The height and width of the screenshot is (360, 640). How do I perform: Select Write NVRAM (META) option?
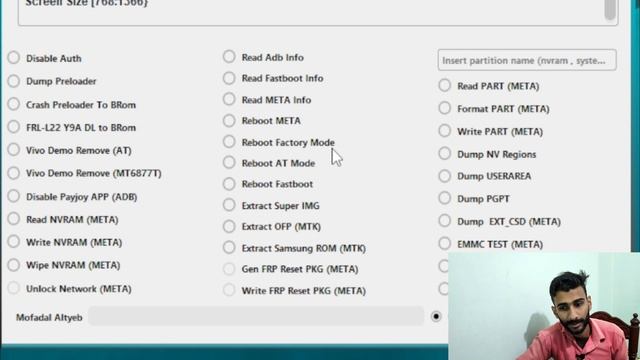(14, 242)
